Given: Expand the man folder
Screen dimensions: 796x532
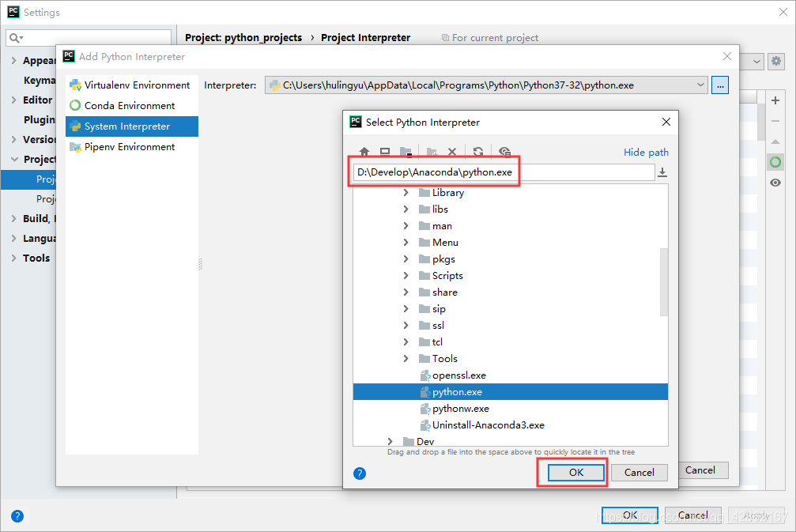Looking at the screenshot, I should (406, 226).
